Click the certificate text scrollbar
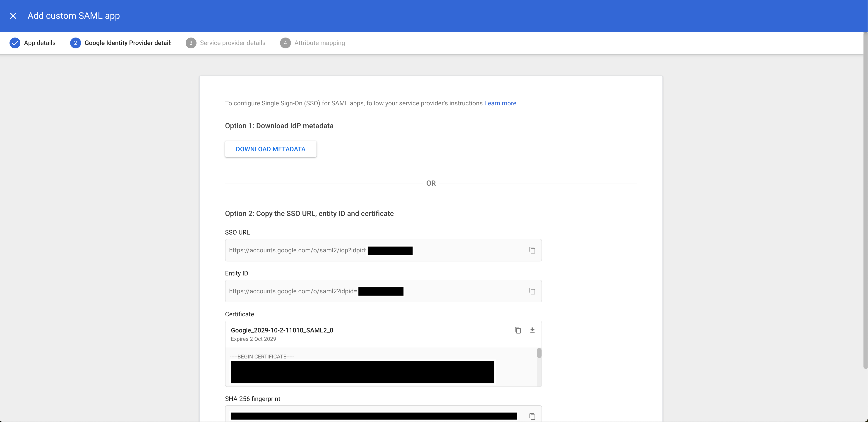This screenshot has height=422, width=868. tap(539, 353)
